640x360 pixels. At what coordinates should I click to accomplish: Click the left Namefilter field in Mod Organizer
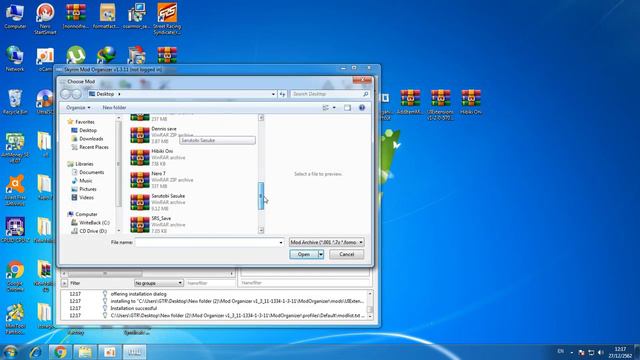(210, 283)
